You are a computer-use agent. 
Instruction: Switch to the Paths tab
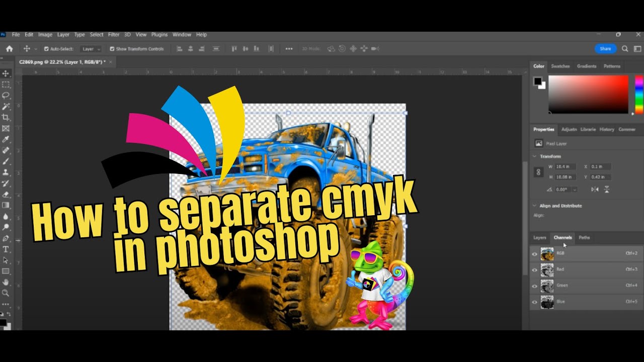tap(584, 237)
